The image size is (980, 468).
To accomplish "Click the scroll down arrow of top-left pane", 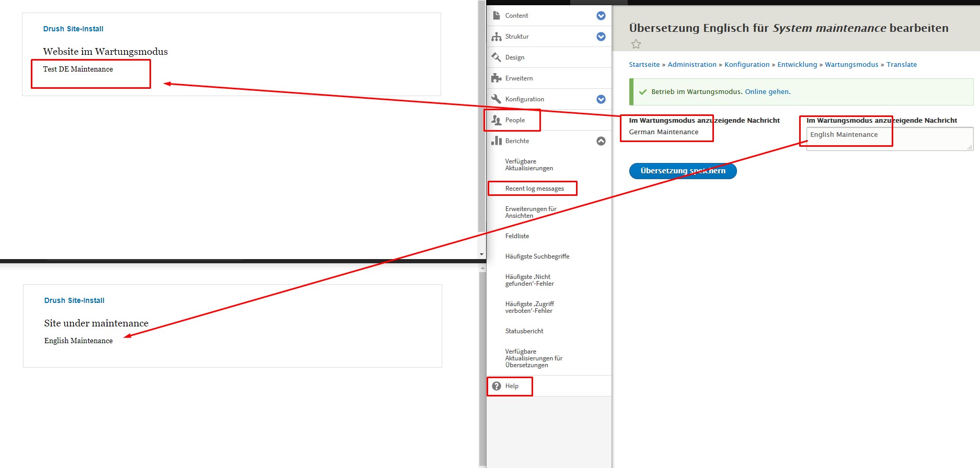I will (x=482, y=254).
